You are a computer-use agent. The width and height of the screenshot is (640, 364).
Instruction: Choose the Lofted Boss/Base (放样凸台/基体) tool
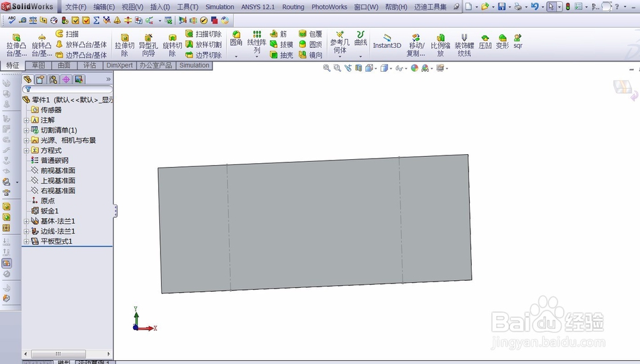pyautogui.click(x=81, y=45)
